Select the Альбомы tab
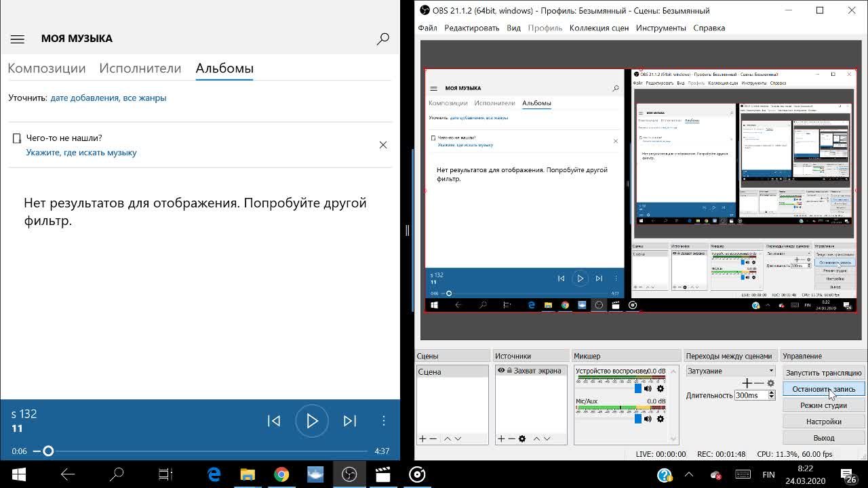Image resolution: width=868 pixels, height=488 pixels. point(224,68)
